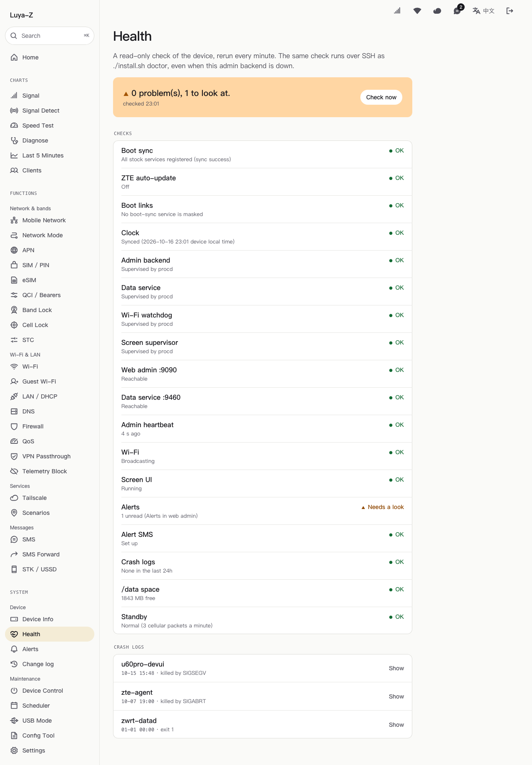
Task: Click the logout icon
Action: [510, 11]
